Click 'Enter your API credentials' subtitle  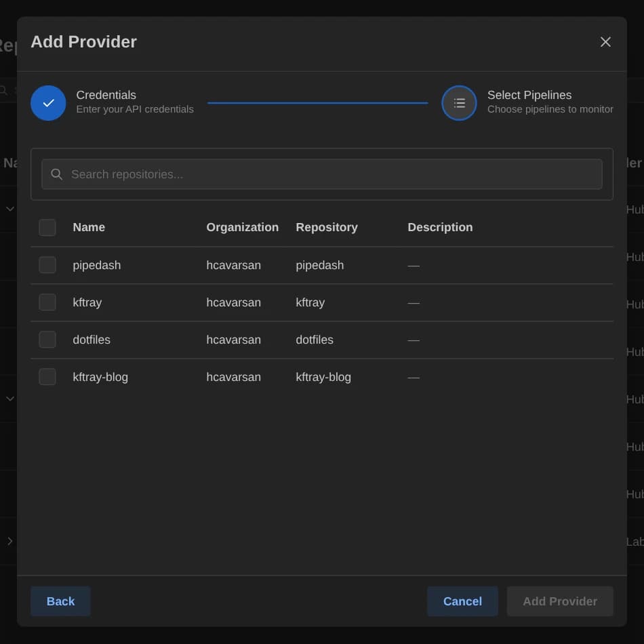click(135, 109)
